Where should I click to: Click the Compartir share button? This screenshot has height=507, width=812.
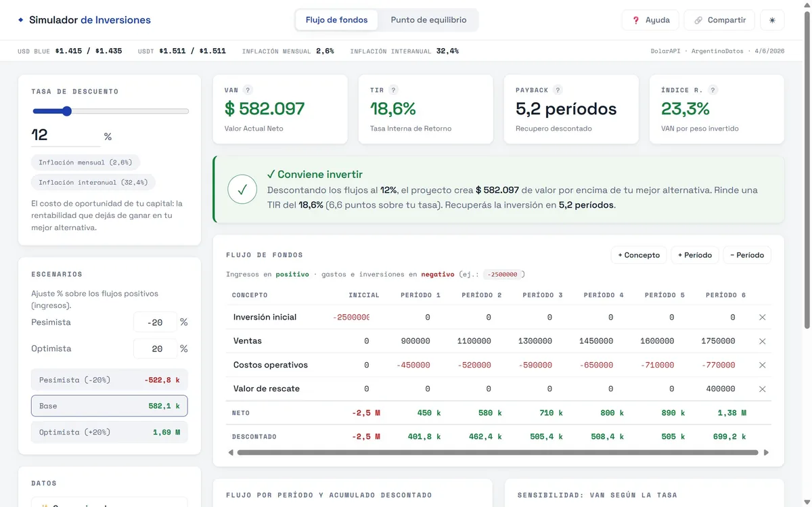click(x=719, y=20)
